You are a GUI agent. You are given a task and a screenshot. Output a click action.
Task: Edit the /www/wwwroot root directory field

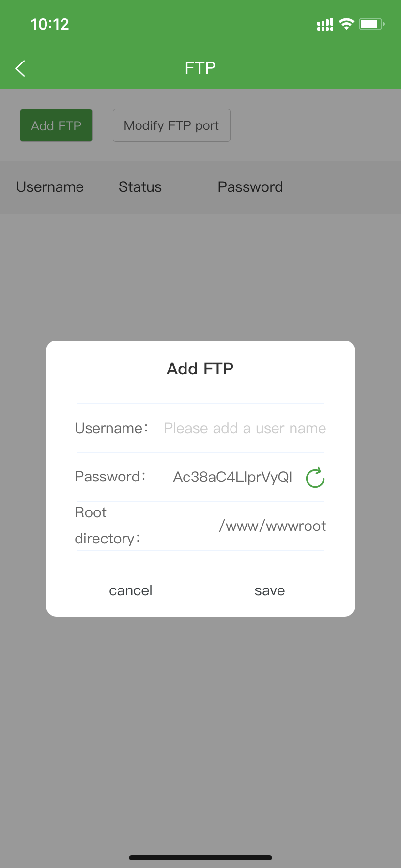272,526
